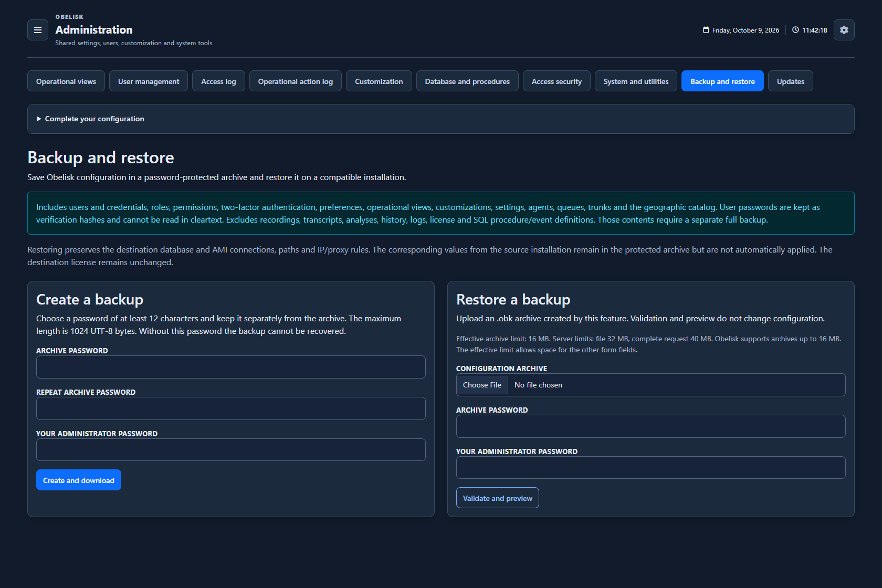
Task: Click the 'Friday, October 9, 2026' date text
Action: tap(745, 30)
